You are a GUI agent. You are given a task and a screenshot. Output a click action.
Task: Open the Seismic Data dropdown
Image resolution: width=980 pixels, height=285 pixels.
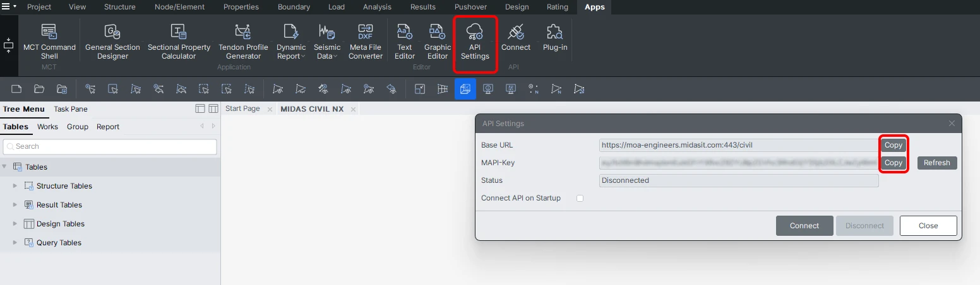coord(326,42)
